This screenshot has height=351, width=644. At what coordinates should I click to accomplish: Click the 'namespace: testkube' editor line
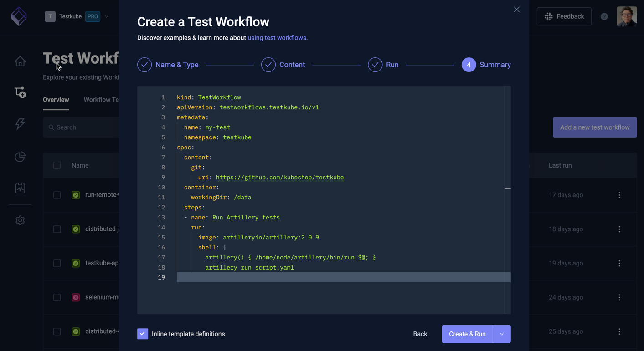click(x=218, y=137)
